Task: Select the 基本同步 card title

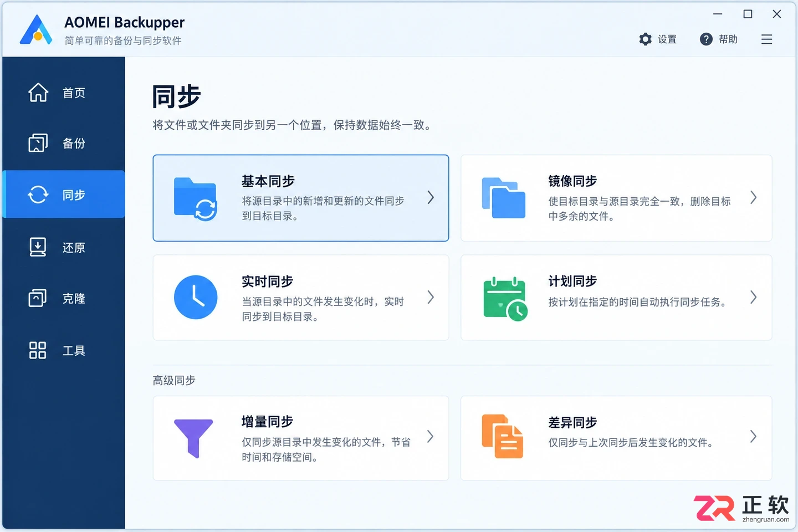Action: click(x=268, y=181)
